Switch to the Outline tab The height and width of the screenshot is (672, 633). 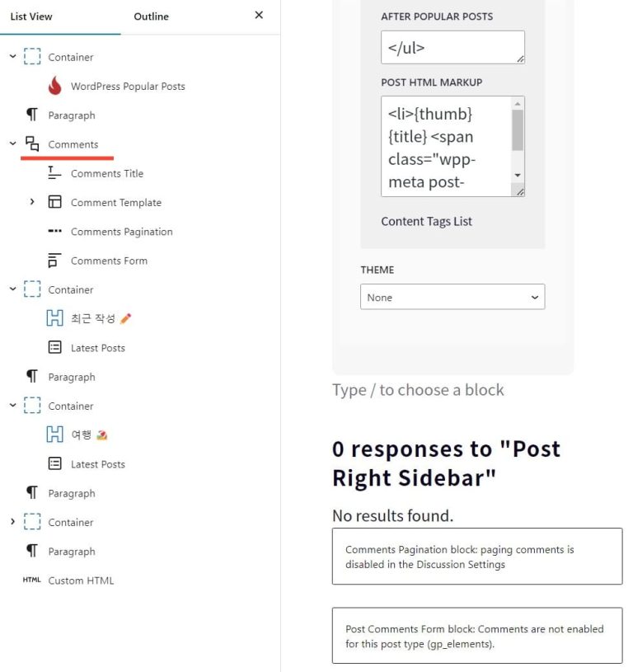[x=151, y=16]
